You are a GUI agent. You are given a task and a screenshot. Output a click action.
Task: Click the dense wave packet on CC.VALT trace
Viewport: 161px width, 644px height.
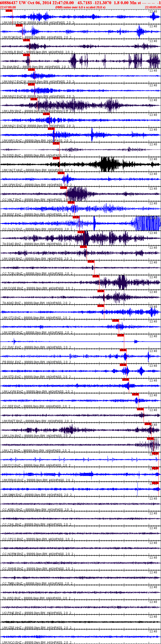click(x=77, y=194)
